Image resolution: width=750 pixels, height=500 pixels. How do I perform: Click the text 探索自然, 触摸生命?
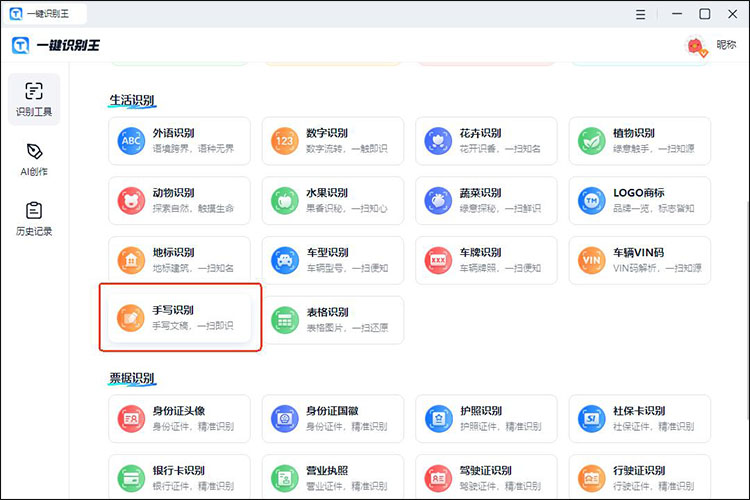pyautogui.click(x=193, y=209)
